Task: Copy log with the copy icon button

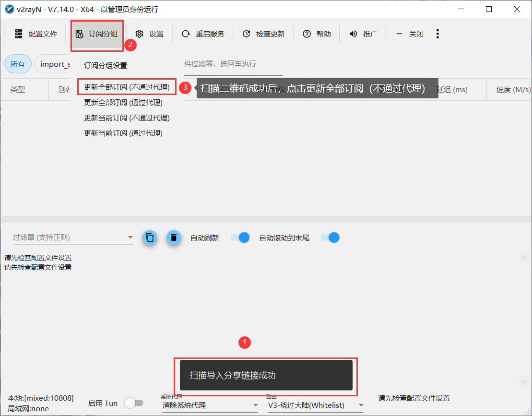Action: (150, 238)
